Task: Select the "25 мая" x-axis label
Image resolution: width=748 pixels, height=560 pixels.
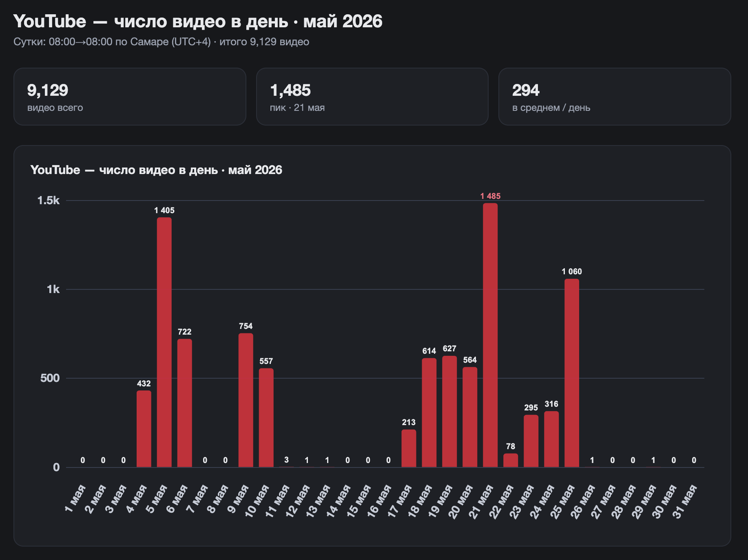Action: [563, 500]
